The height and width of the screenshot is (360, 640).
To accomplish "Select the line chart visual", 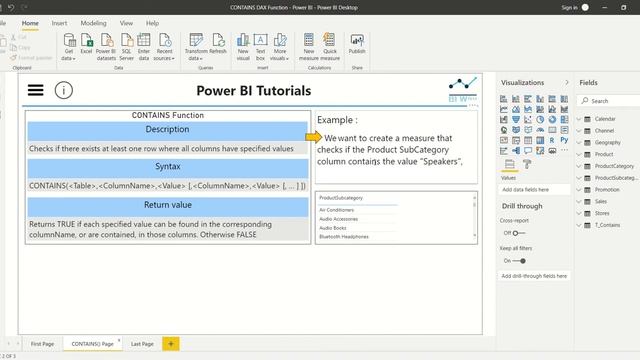I will [x=504, y=109].
